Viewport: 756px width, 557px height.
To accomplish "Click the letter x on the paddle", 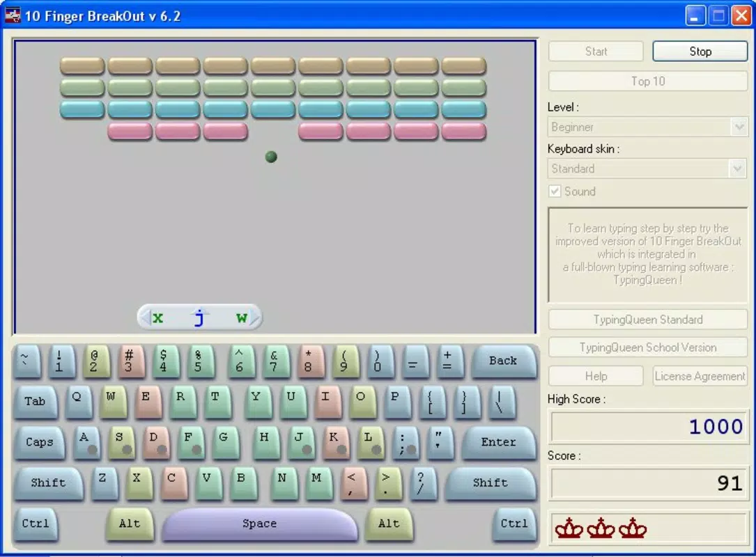I will (157, 317).
